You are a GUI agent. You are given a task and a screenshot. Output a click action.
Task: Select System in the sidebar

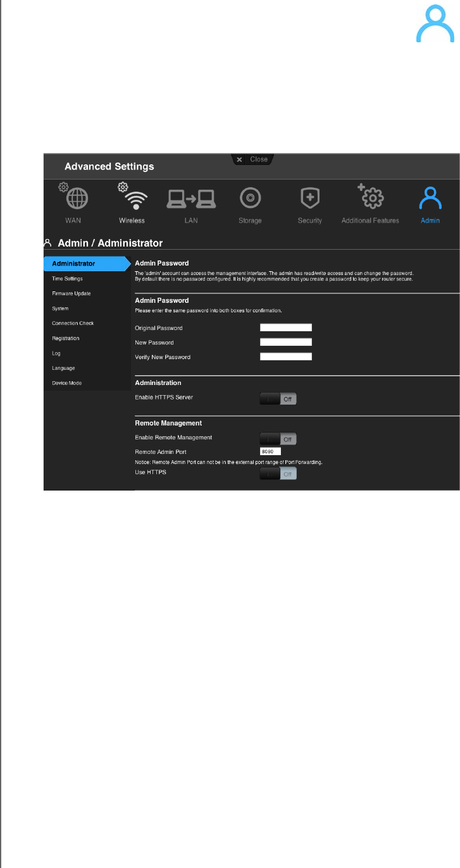tap(60, 309)
